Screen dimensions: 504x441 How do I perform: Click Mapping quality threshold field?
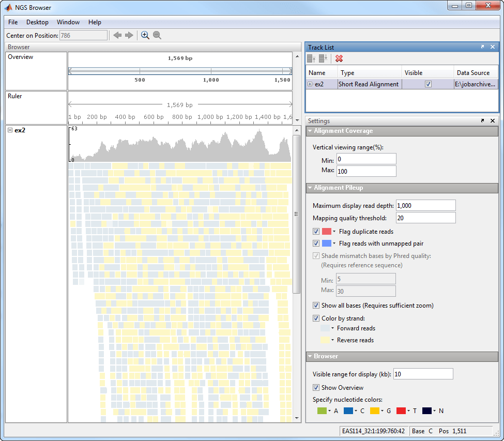pyautogui.click(x=425, y=218)
